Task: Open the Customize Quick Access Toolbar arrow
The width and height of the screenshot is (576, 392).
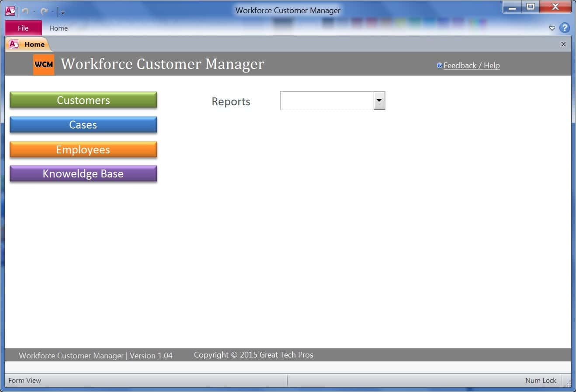Action: click(62, 12)
